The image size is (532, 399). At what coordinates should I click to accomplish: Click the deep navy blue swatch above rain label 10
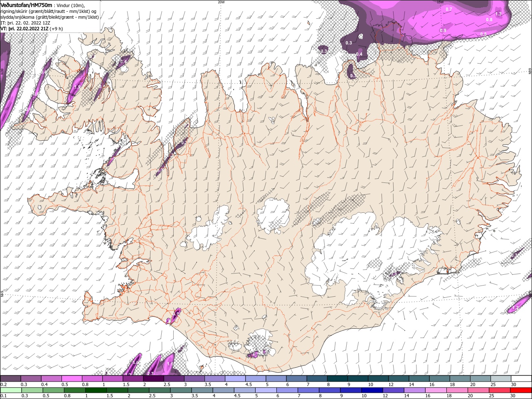click(x=372, y=390)
